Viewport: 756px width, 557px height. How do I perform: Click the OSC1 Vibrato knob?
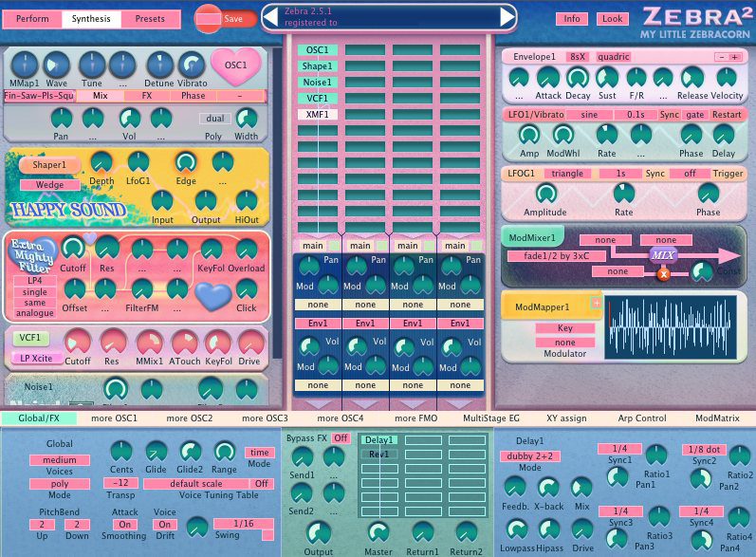coord(192,65)
